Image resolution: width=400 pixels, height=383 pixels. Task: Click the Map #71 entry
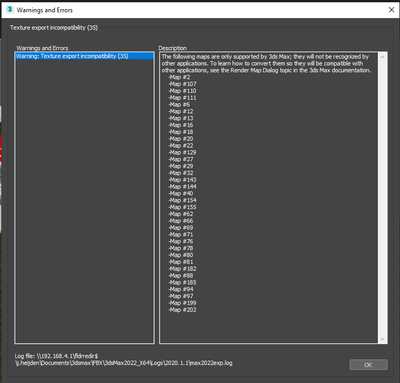pyautogui.click(x=181, y=234)
